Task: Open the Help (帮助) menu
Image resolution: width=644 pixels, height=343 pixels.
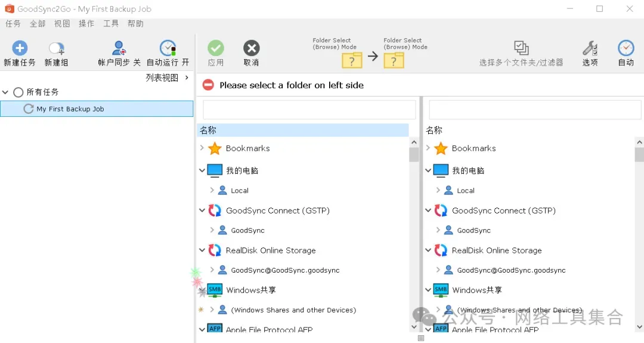Action: pos(135,23)
